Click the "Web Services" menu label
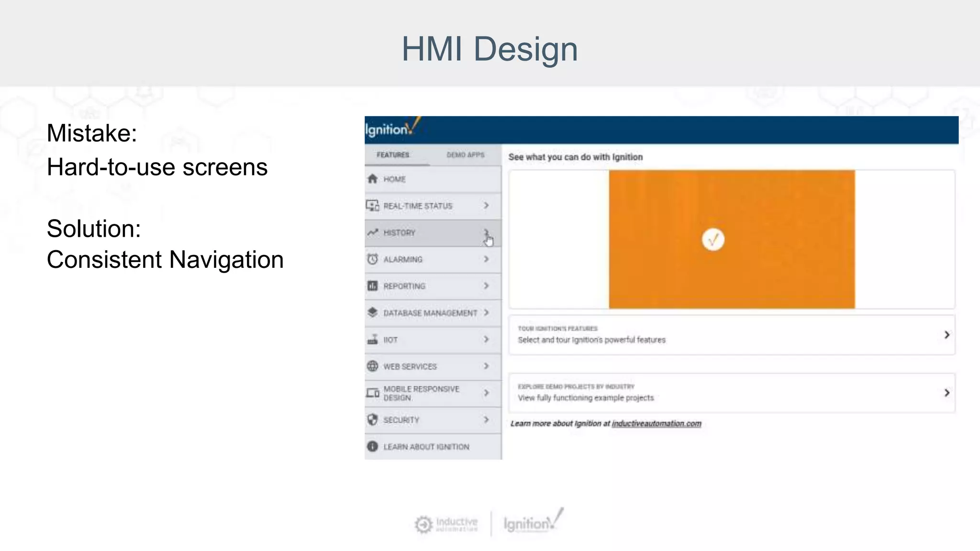 [410, 367]
